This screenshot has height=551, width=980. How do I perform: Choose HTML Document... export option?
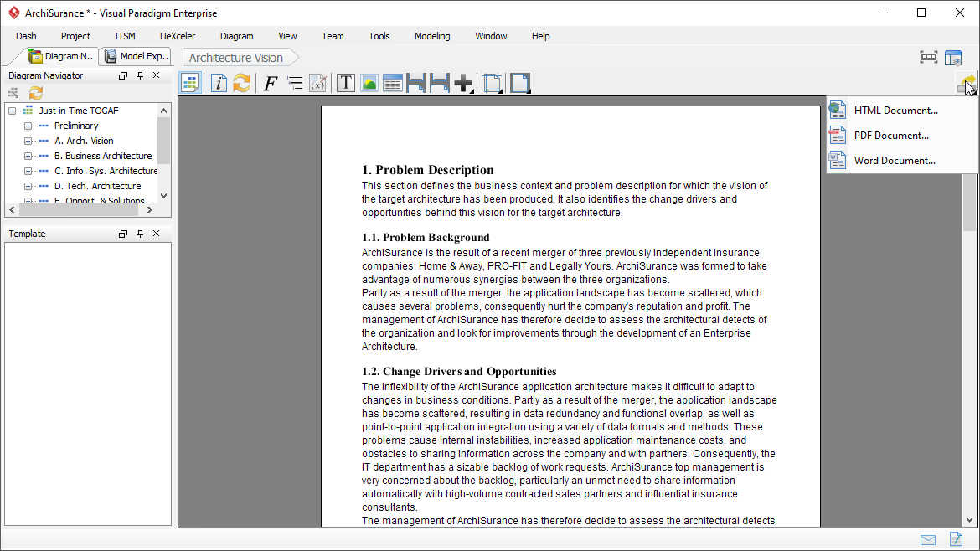pos(895,111)
